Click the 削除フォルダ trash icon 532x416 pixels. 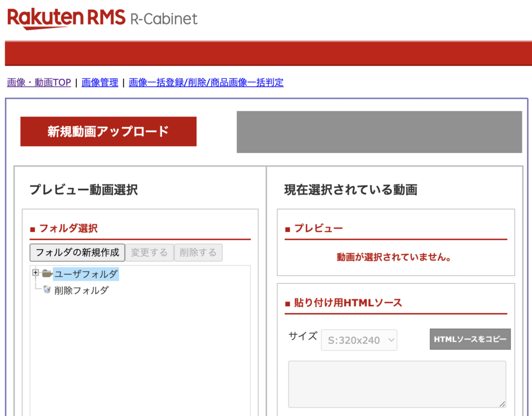coord(47,290)
